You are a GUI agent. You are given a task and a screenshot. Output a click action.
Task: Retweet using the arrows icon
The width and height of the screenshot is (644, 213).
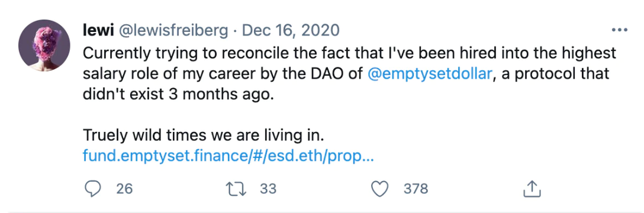coord(237,189)
